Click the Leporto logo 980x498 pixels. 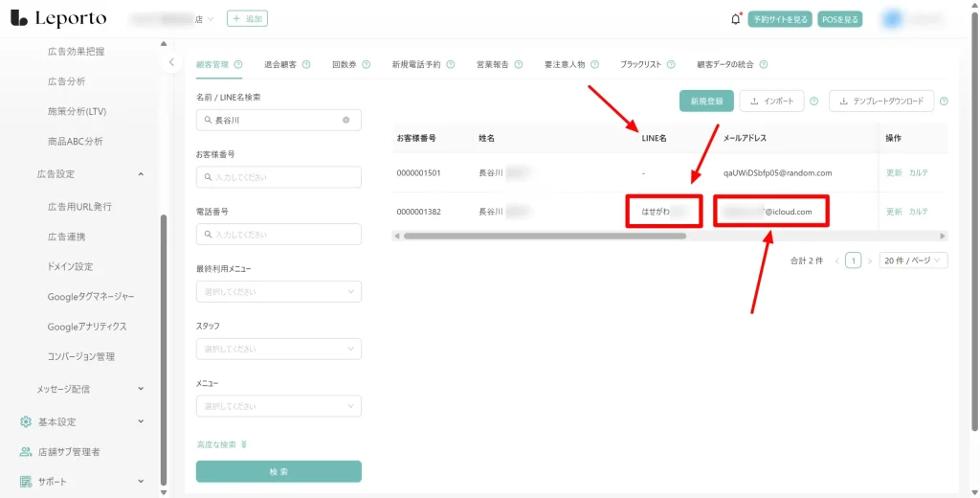tap(57, 19)
